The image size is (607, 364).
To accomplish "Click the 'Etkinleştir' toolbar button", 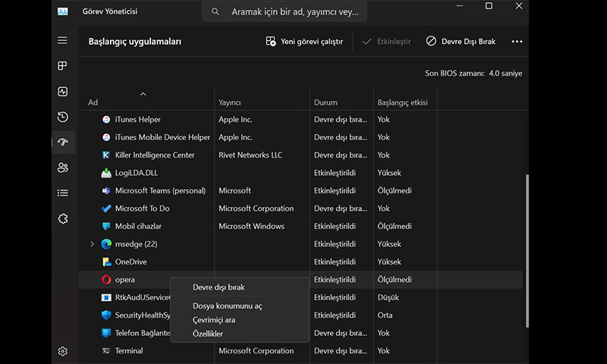I will coord(386,42).
